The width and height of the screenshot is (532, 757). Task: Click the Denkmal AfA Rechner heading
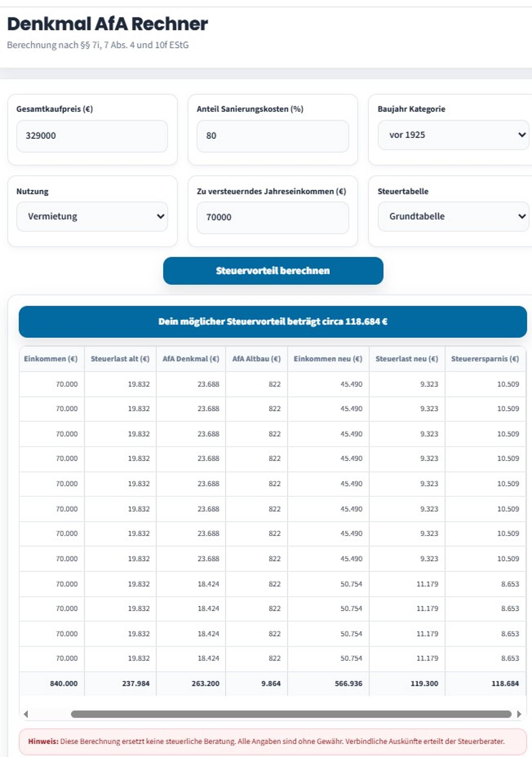(108, 24)
